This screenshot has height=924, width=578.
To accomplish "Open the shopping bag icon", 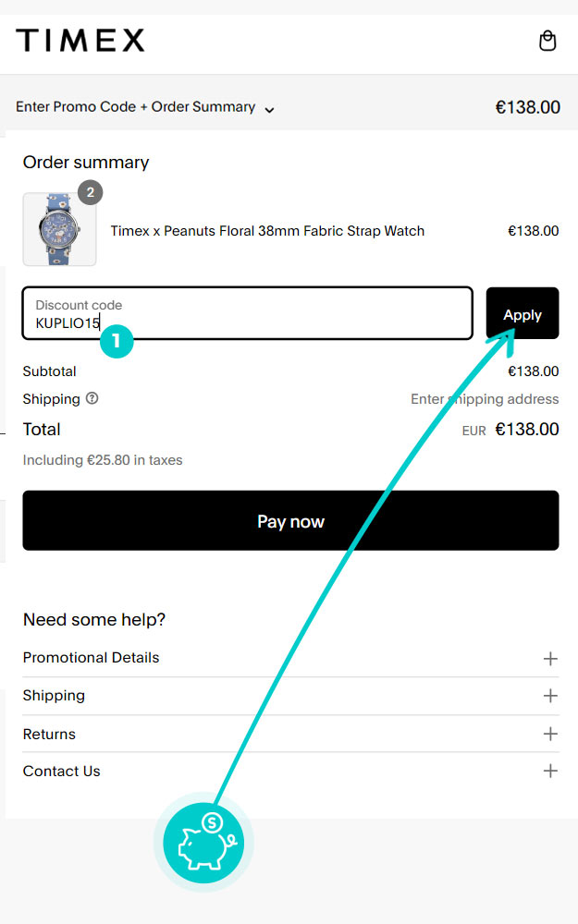I will click(547, 41).
